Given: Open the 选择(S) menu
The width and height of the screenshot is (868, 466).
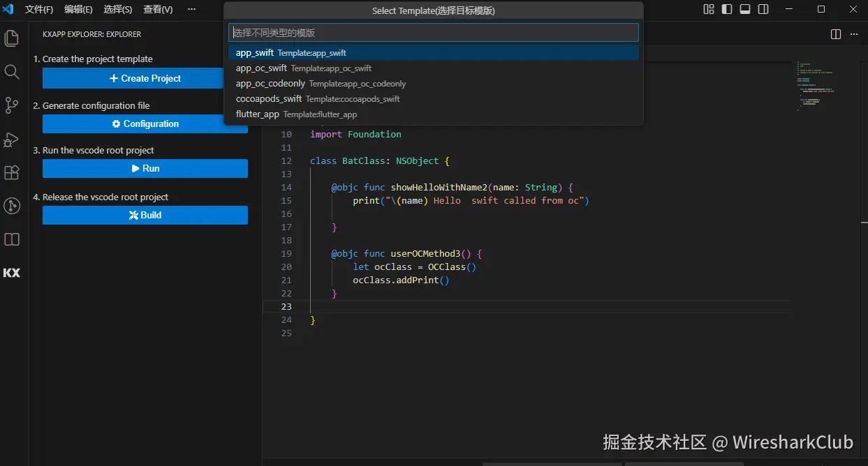Looking at the screenshot, I should point(117,10).
